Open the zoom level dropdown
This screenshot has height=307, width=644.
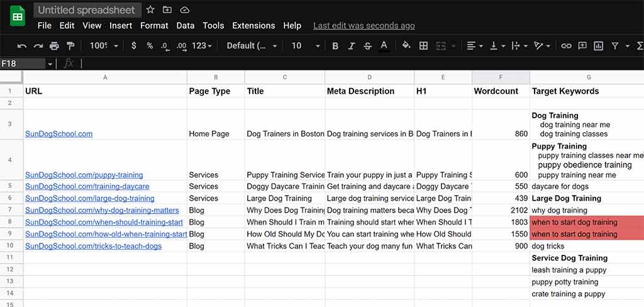click(x=104, y=46)
